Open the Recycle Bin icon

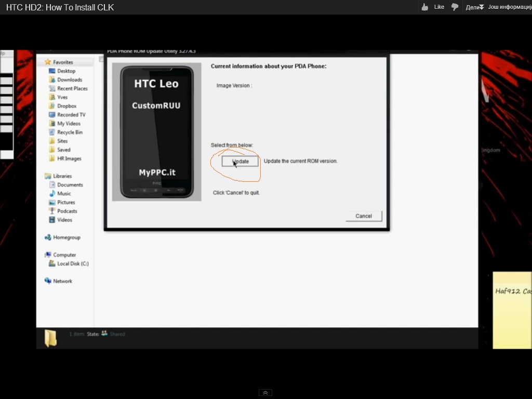52,132
